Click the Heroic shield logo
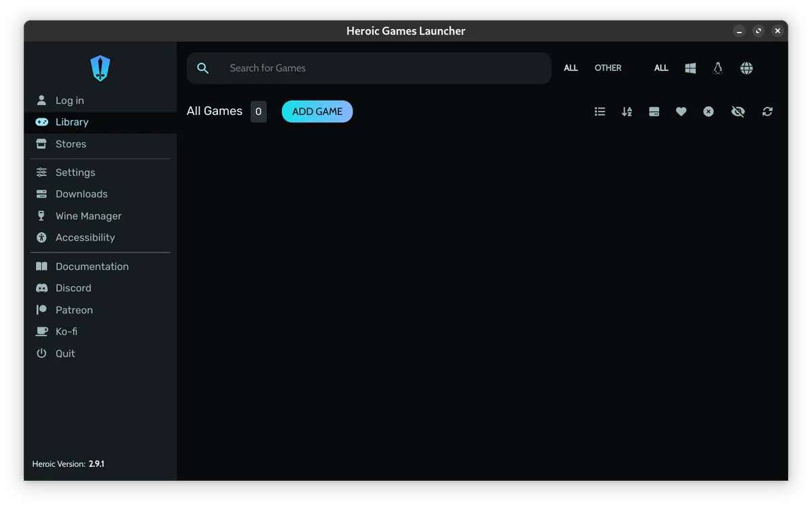The width and height of the screenshot is (812, 508). click(x=100, y=68)
